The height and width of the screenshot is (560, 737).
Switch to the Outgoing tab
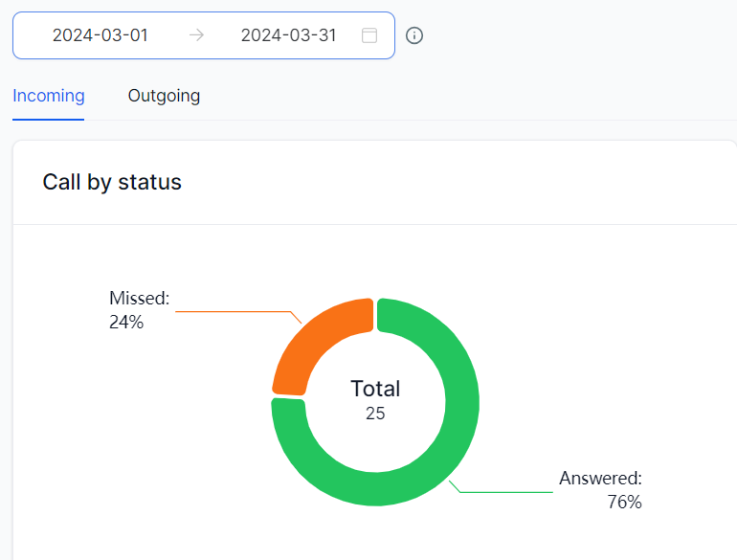point(164,96)
